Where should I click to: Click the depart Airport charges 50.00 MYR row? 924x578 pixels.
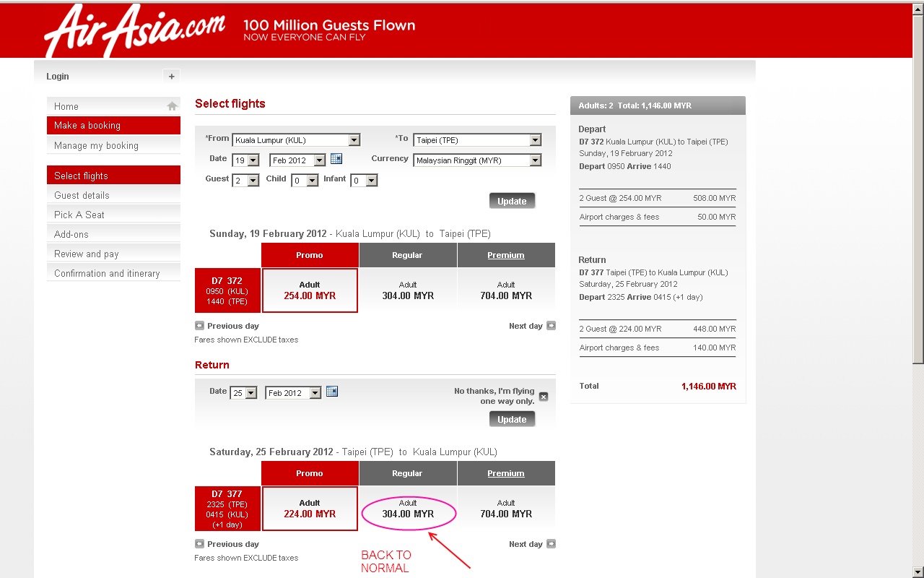pos(658,217)
